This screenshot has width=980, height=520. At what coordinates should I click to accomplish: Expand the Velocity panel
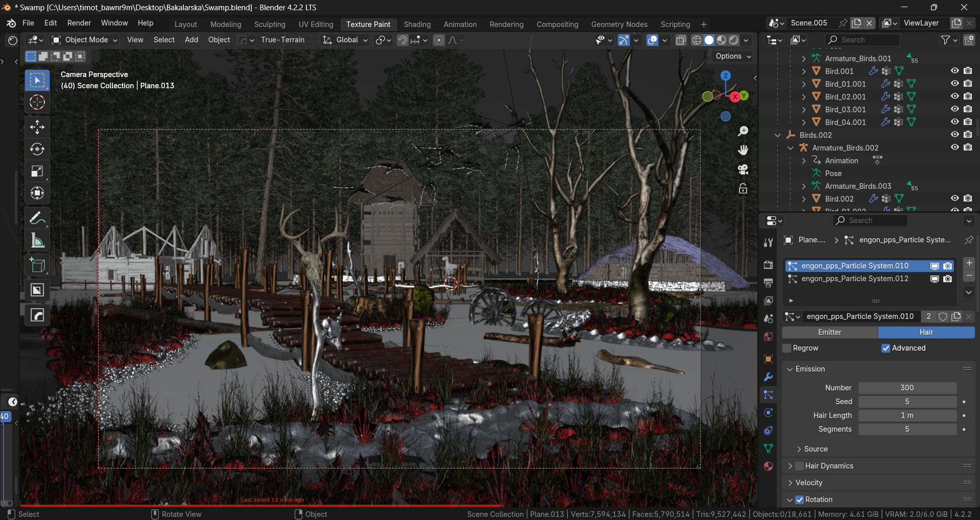point(791,483)
